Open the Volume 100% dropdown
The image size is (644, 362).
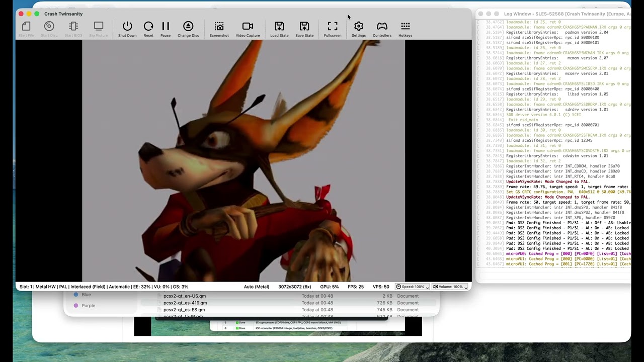click(450, 287)
